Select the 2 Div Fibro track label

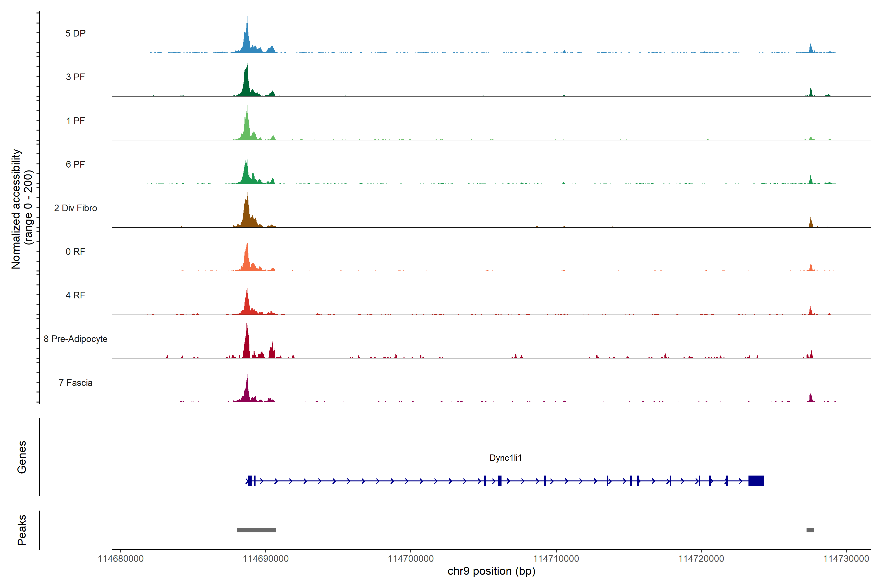tap(75, 208)
